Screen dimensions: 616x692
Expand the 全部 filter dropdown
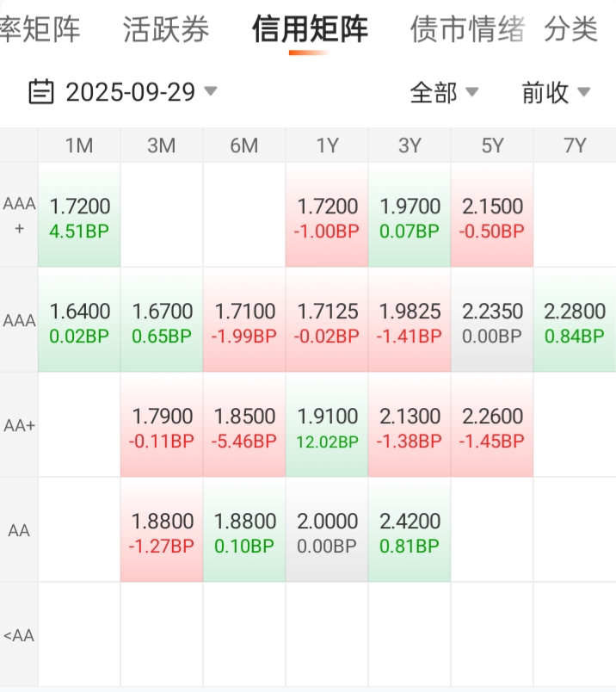(x=444, y=92)
